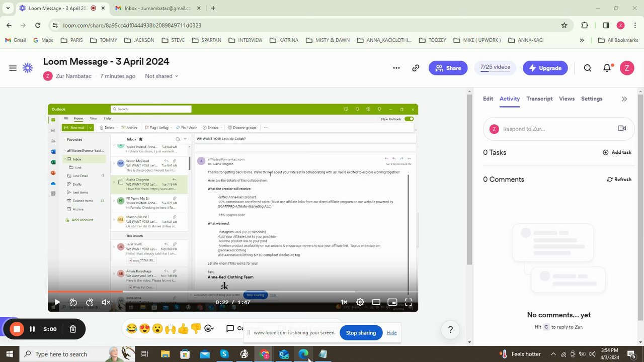The width and height of the screenshot is (644, 362).
Task: Open Task View on the taskbar
Action: click(x=144, y=354)
